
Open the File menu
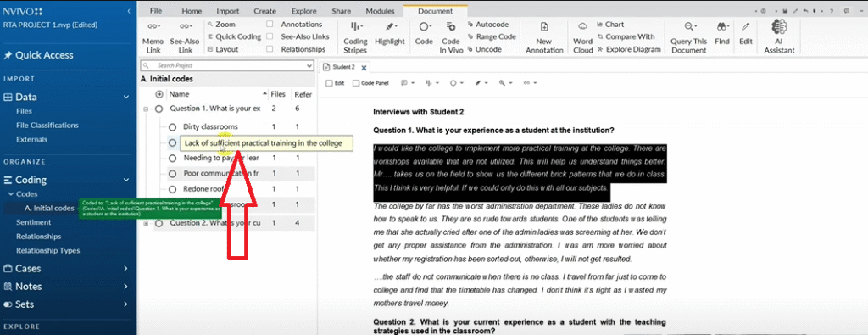[156, 11]
